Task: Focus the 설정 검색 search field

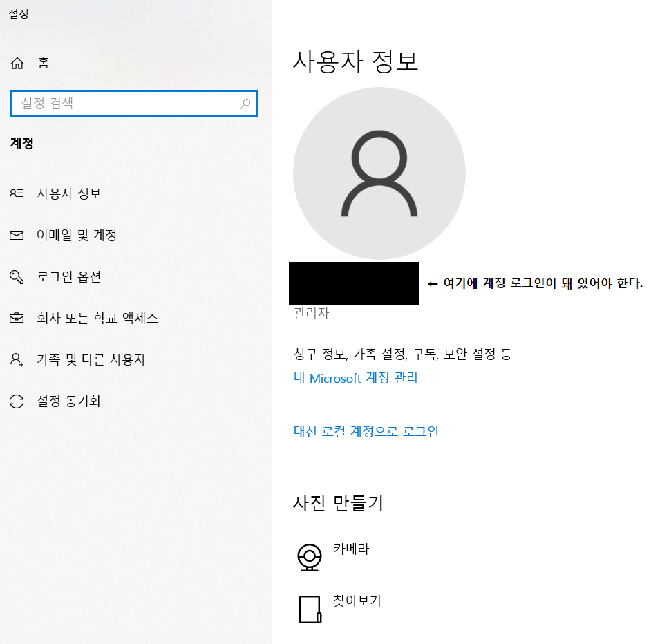Action: (x=134, y=103)
